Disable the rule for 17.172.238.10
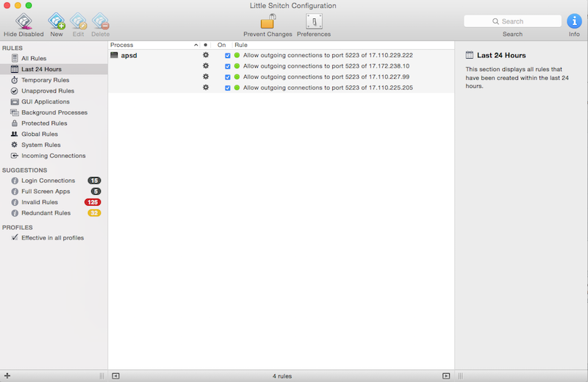Image resolution: width=588 pixels, height=382 pixels. click(228, 66)
